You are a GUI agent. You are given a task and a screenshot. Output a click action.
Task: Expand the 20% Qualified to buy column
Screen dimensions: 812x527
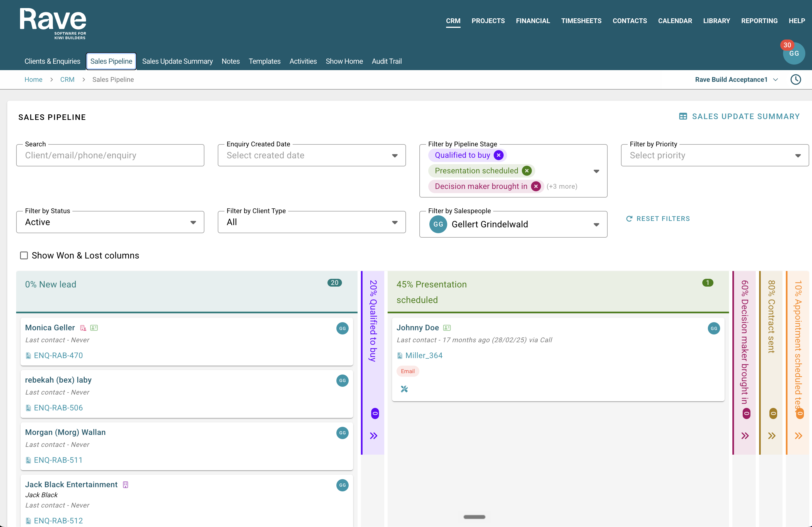pos(374,436)
